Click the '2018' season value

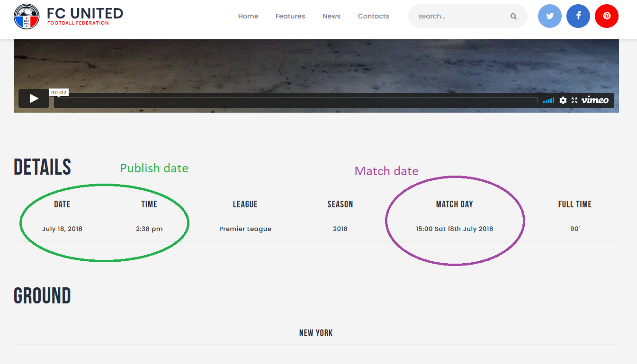click(340, 229)
